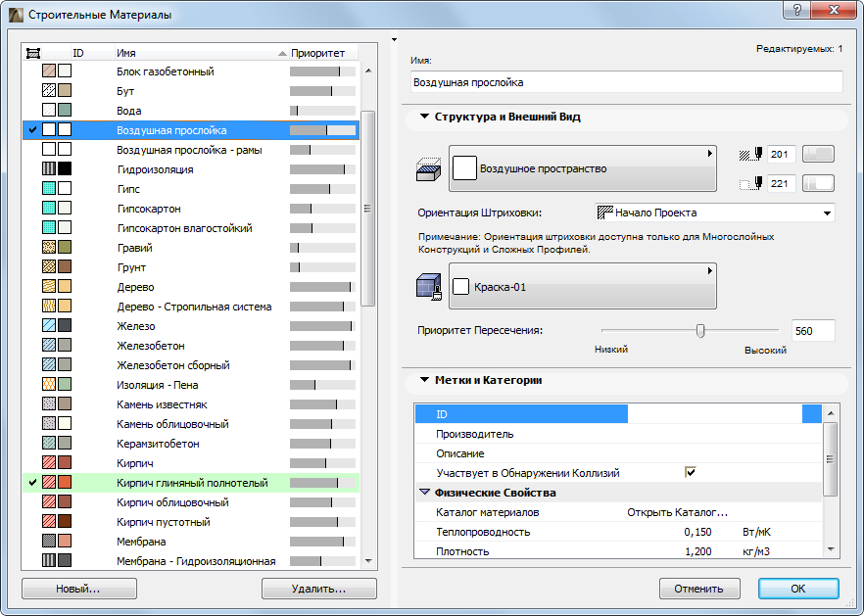
Task: Select Камень известняк material
Action: click(x=191, y=403)
